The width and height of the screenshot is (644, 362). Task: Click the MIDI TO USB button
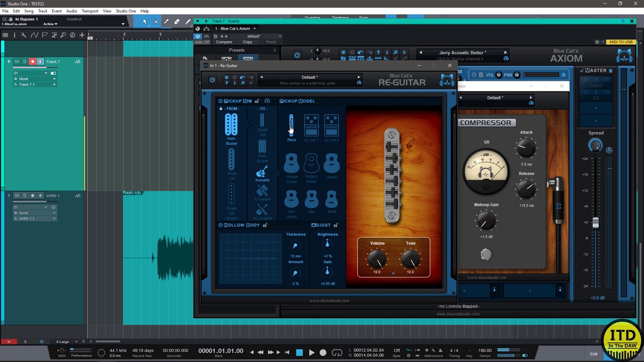coord(621,42)
